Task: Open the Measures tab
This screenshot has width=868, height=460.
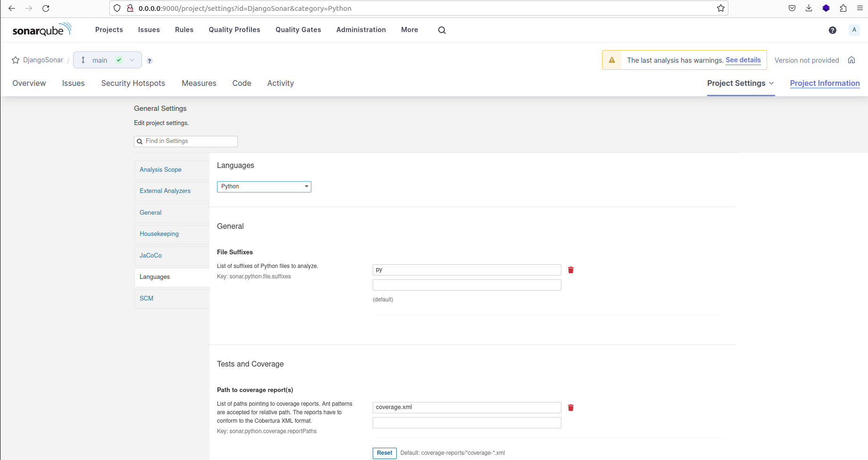Action: 199,83
